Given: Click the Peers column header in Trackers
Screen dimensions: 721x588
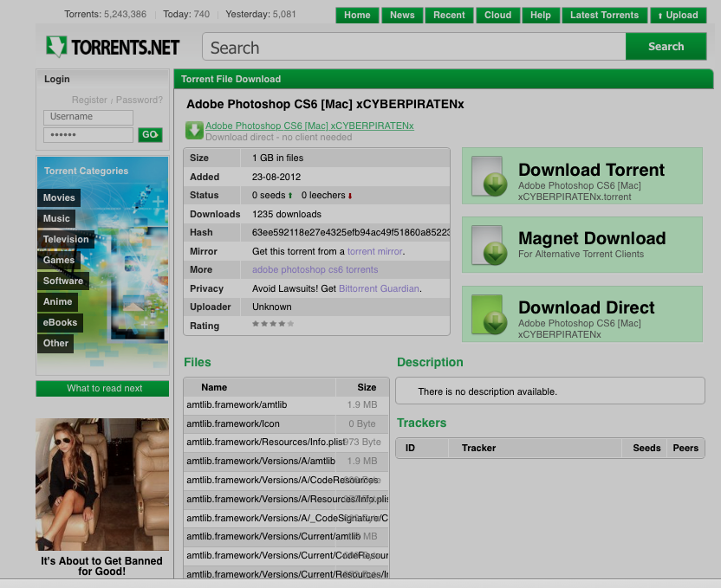Looking at the screenshot, I should click(685, 448).
